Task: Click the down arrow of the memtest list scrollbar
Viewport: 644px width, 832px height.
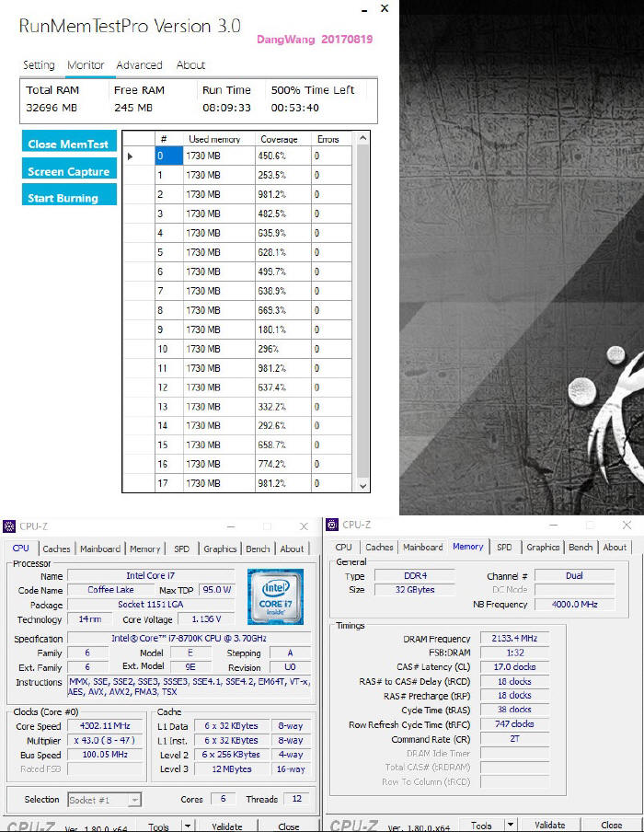Action: tap(362, 486)
